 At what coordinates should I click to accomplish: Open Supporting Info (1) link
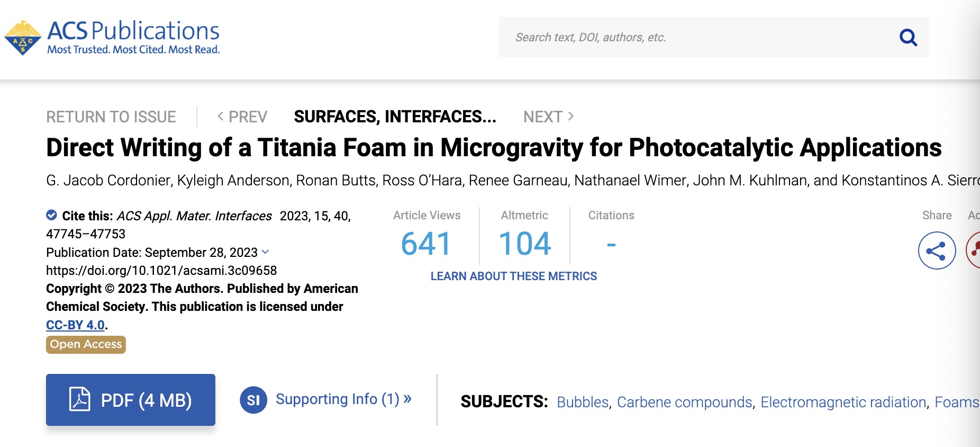(x=343, y=399)
